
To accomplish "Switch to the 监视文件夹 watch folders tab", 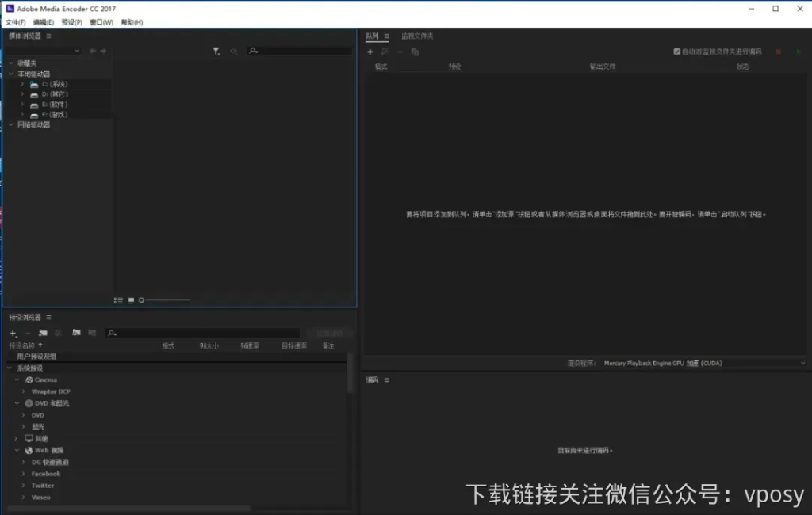I will [x=417, y=36].
